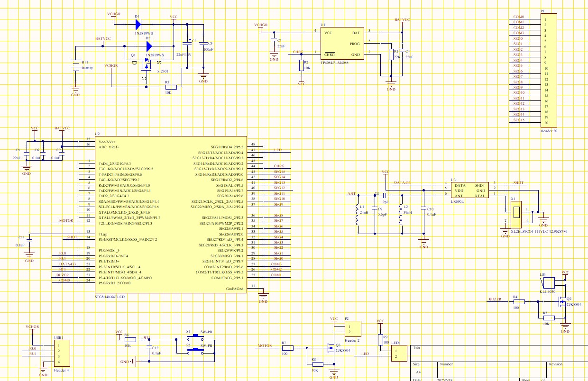Click the Vcc/AVcc pin name
This screenshot has width=588, height=381.
click(x=107, y=142)
